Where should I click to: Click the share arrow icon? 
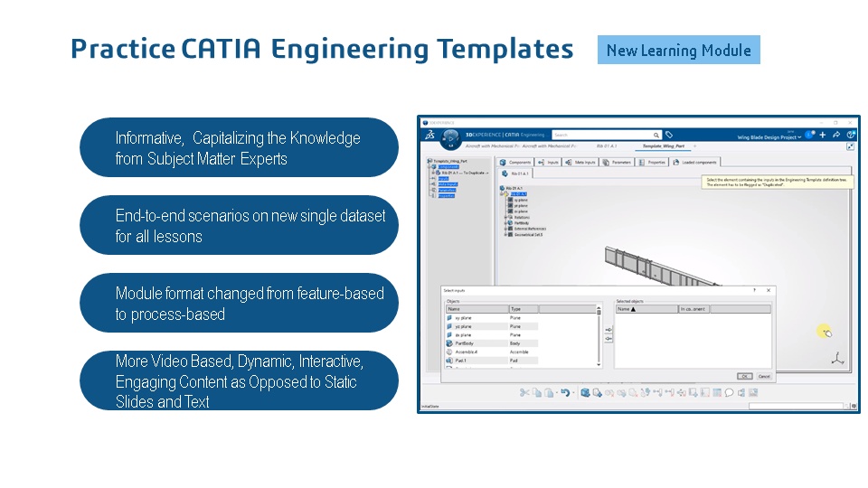[x=836, y=135]
